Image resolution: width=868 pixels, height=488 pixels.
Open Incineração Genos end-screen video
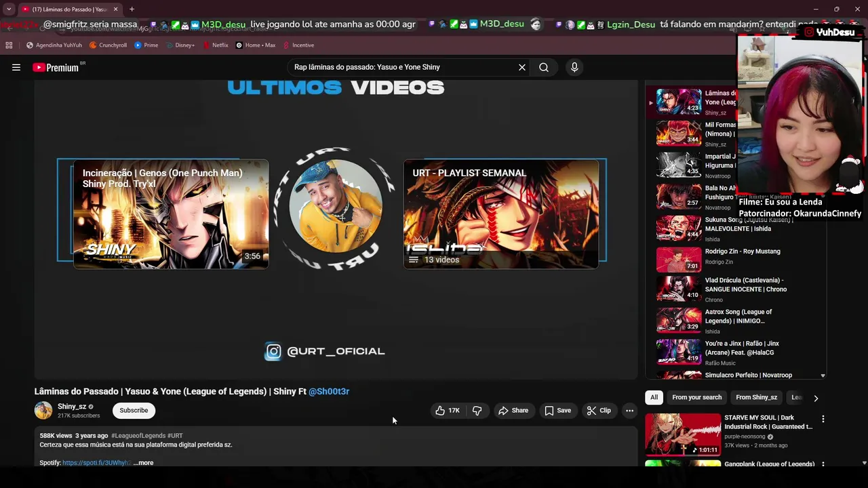[171, 214]
